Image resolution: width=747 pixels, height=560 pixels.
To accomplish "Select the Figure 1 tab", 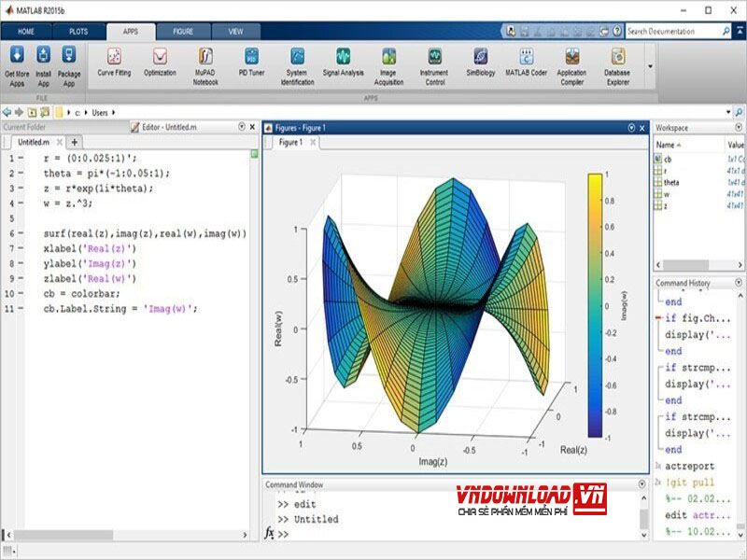I will pyautogui.click(x=290, y=143).
